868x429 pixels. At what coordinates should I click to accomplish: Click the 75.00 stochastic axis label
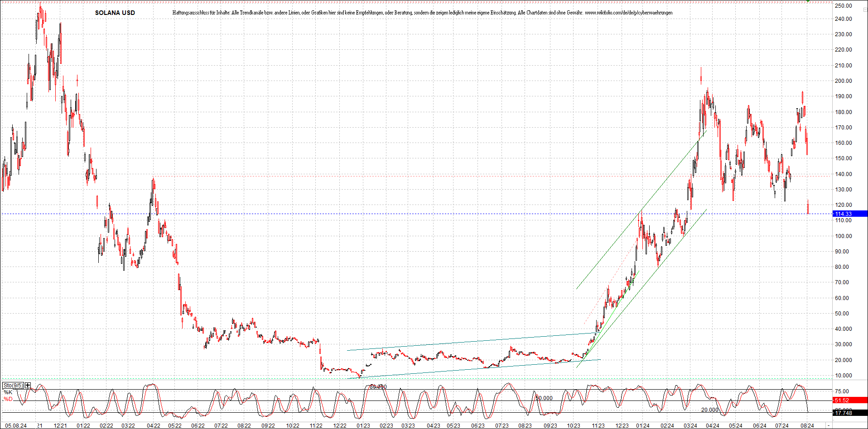842,391
